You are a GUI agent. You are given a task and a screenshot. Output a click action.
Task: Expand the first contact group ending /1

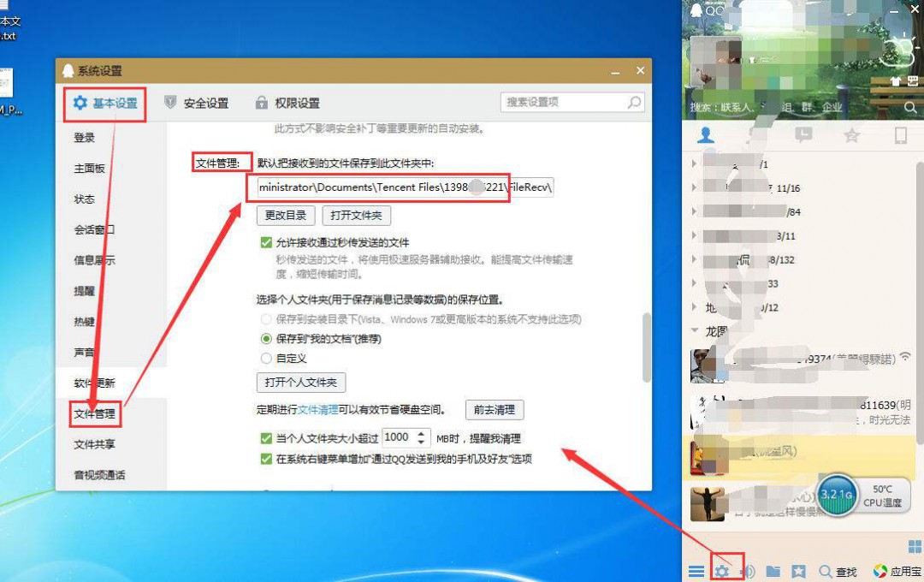click(x=694, y=163)
